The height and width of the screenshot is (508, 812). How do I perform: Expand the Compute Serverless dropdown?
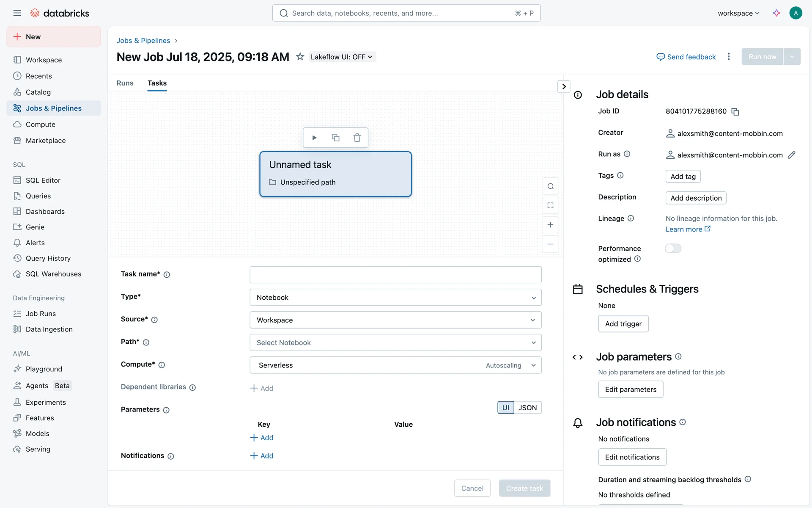tap(395, 365)
